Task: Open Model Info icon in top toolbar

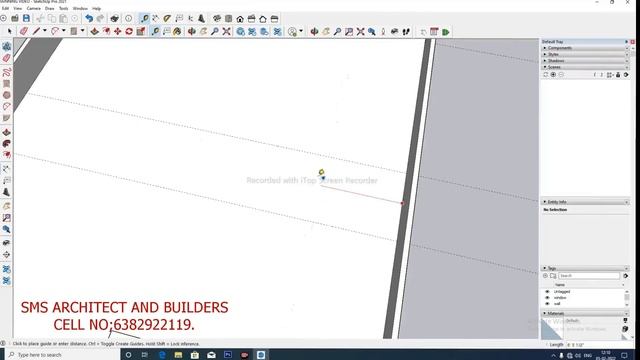Action: point(128,18)
